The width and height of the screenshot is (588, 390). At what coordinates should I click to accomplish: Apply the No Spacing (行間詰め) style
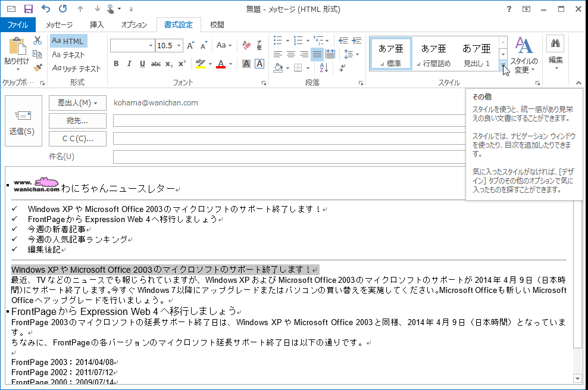pos(434,54)
